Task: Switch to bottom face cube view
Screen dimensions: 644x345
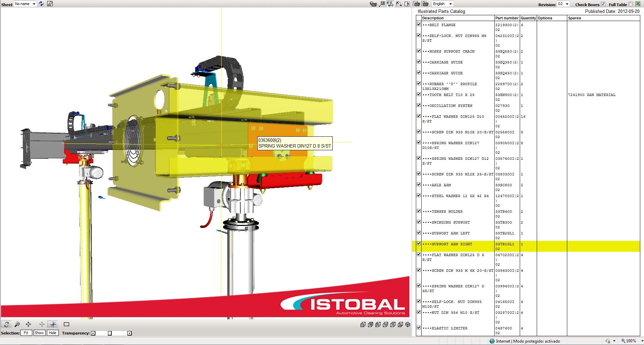Action: pyautogui.click(x=400, y=325)
